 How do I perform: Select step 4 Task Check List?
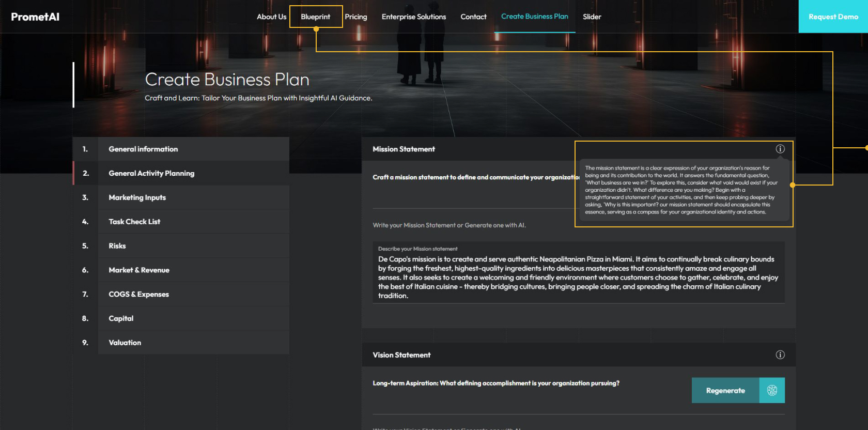[x=181, y=222]
